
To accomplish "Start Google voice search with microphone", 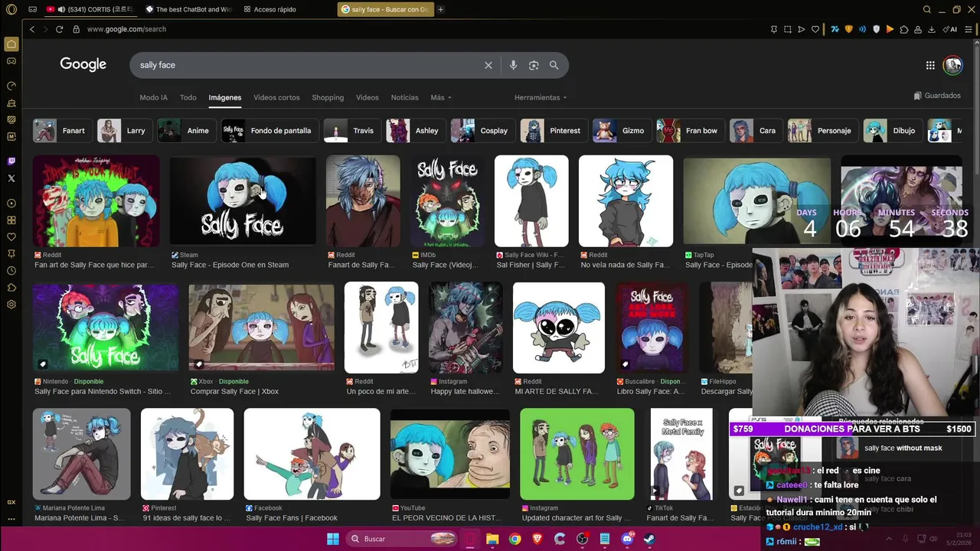I will [x=513, y=65].
